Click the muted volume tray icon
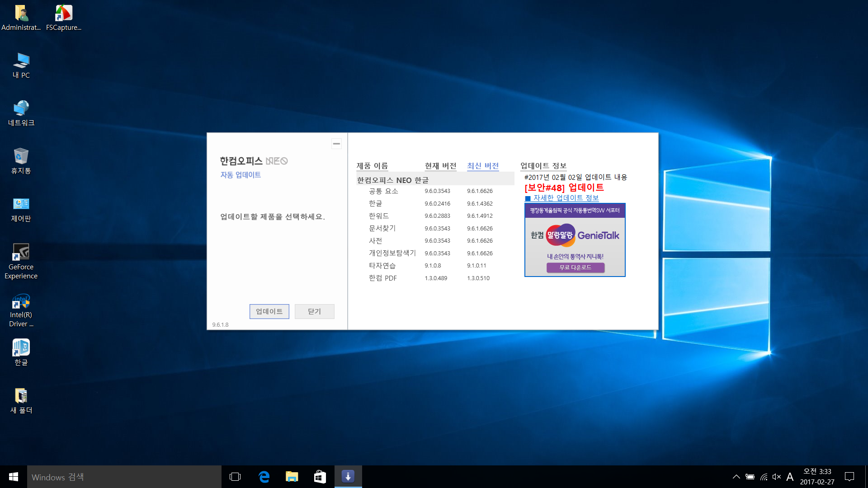Image resolution: width=868 pixels, height=488 pixels. click(x=777, y=477)
